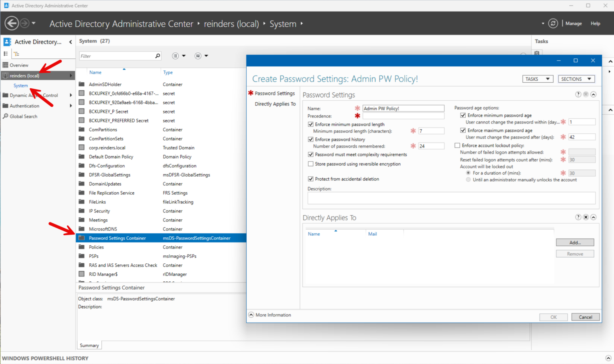The height and width of the screenshot is (364, 614).
Task: Open the TASKS dropdown
Action: tap(538, 79)
